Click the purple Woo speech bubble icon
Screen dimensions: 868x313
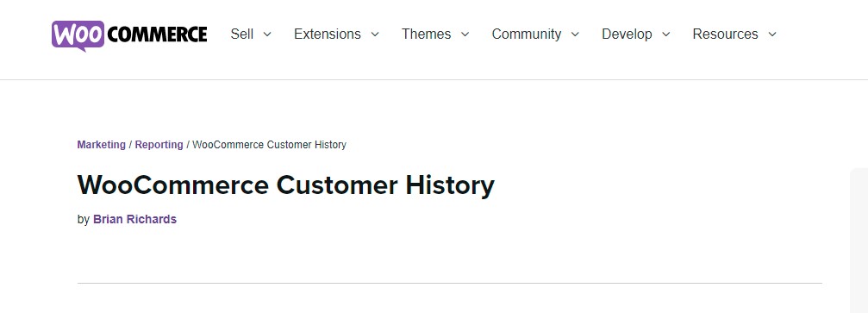[78, 35]
